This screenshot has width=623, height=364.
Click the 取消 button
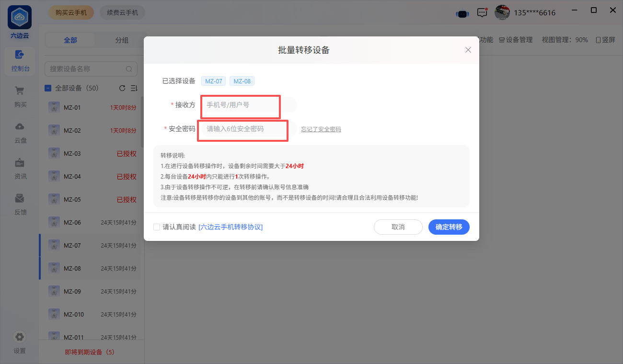click(398, 227)
